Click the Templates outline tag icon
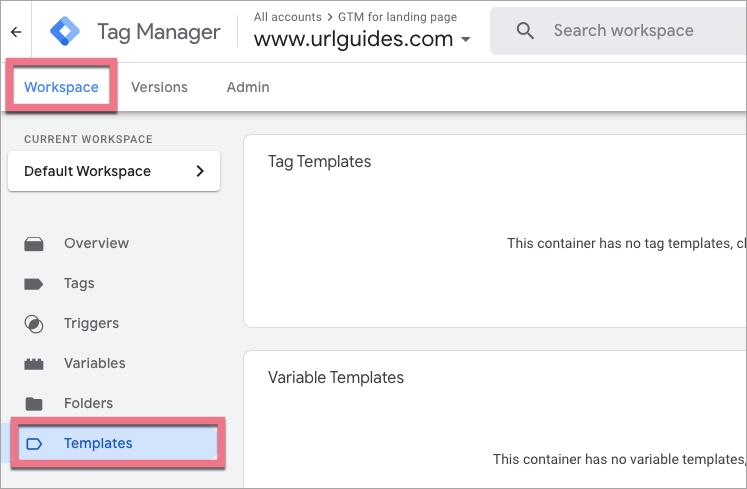The image size is (747, 489). pos(34,444)
